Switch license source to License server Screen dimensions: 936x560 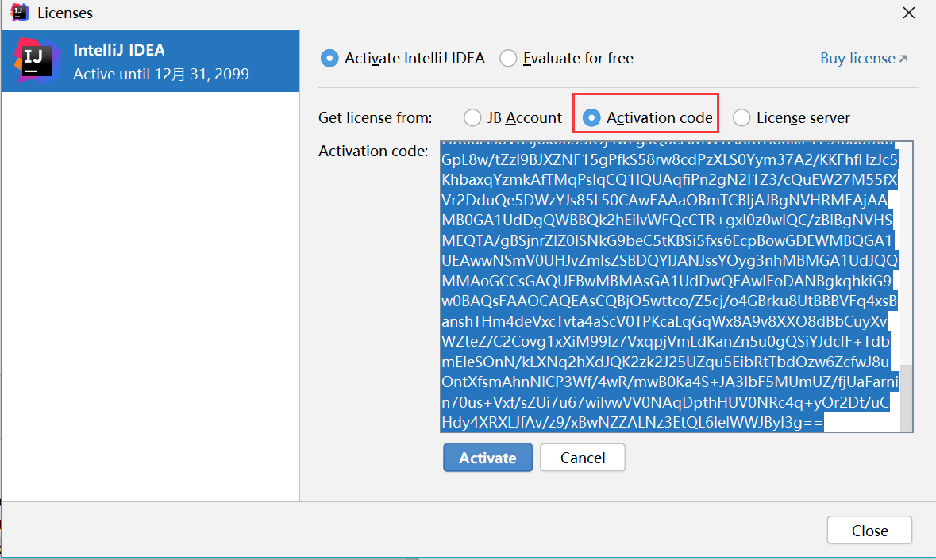tap(741, 118)
